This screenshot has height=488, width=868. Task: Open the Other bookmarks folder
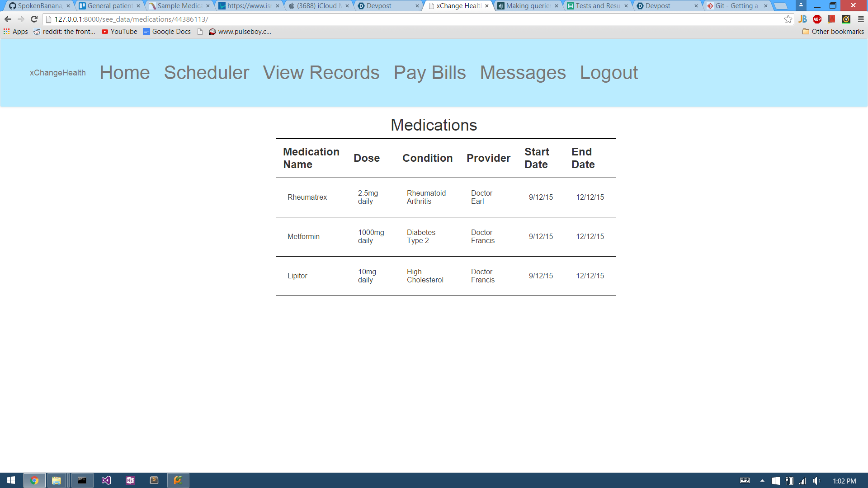[833, 32]
